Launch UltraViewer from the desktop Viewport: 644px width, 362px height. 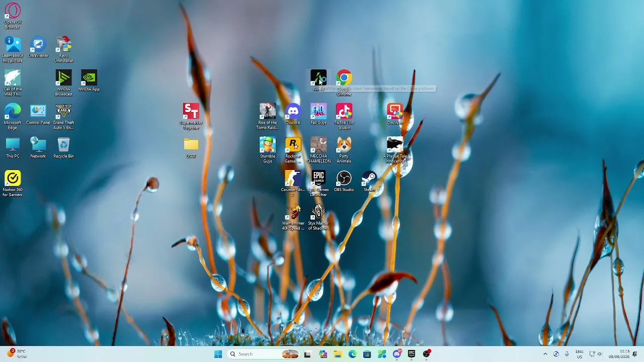click(38, 47)
